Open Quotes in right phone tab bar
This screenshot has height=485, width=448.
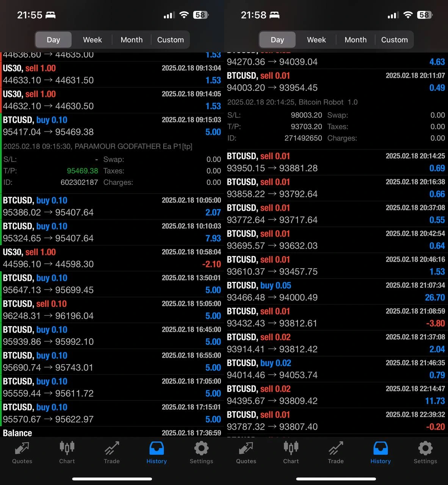coord(246,452)
